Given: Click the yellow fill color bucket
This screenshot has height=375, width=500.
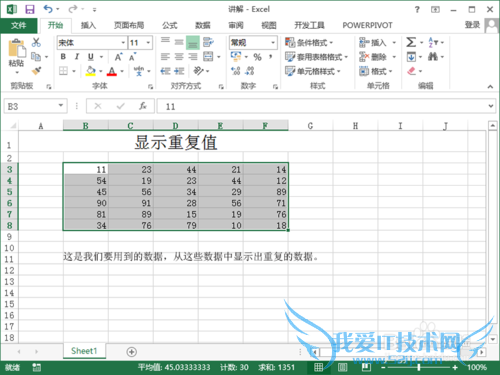Looking at the screenshot, I should 90,71.
